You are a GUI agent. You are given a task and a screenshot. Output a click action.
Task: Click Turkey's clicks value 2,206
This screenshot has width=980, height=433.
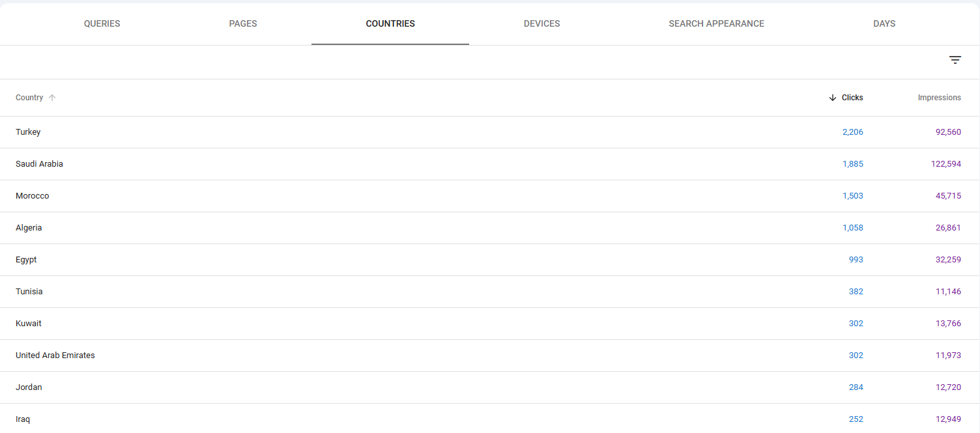852,132
